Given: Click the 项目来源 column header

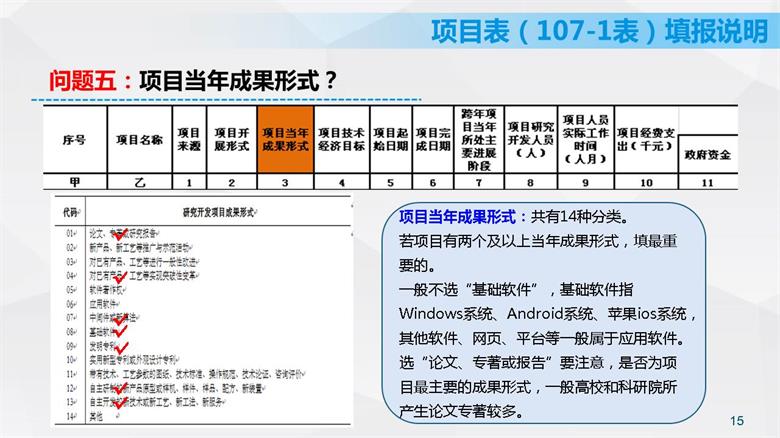Looking at the screenshot, I should click(189, 139).
